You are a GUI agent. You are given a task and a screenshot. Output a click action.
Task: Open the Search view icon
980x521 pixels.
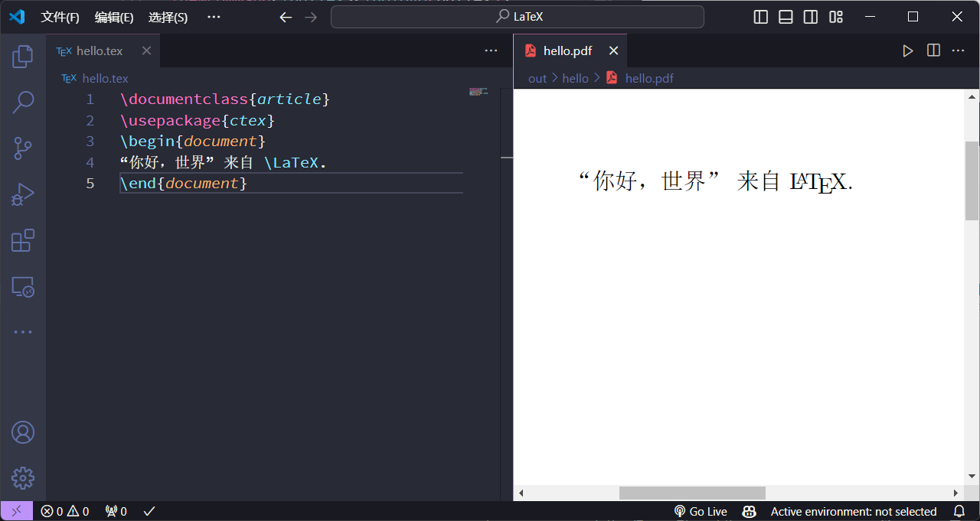[x=23, y=102]
